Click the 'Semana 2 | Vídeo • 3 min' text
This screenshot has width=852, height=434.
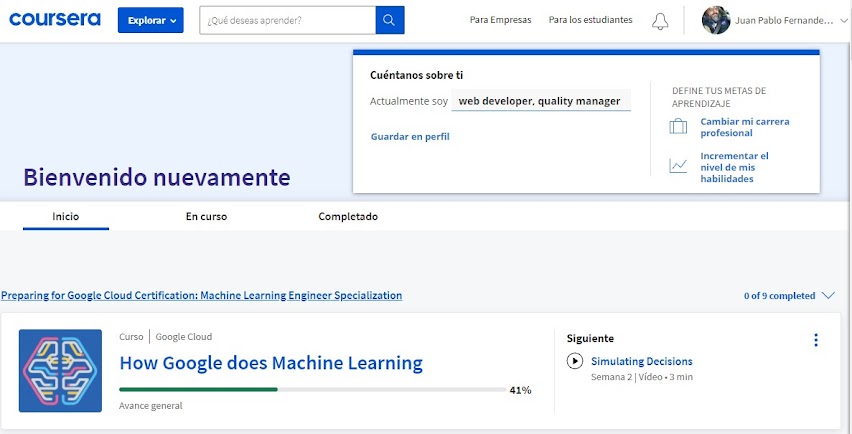tap(642, 377)
